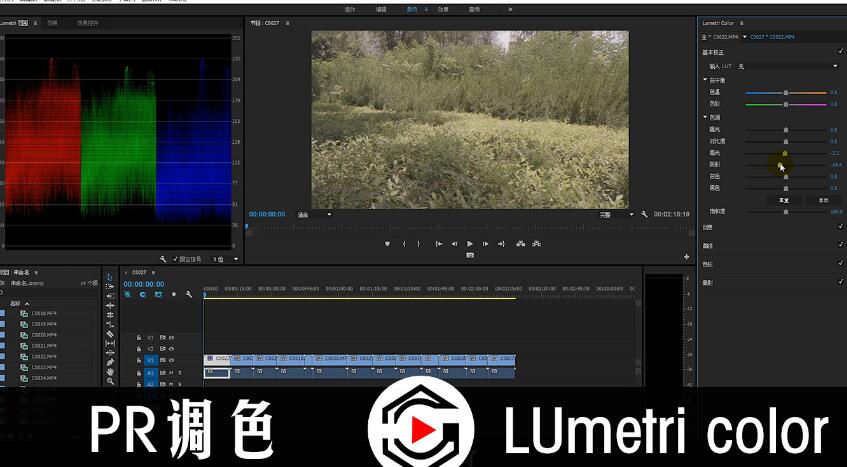Add marker in Program monitor
This screenshot has width=847, height=467.
click(387, 244)
